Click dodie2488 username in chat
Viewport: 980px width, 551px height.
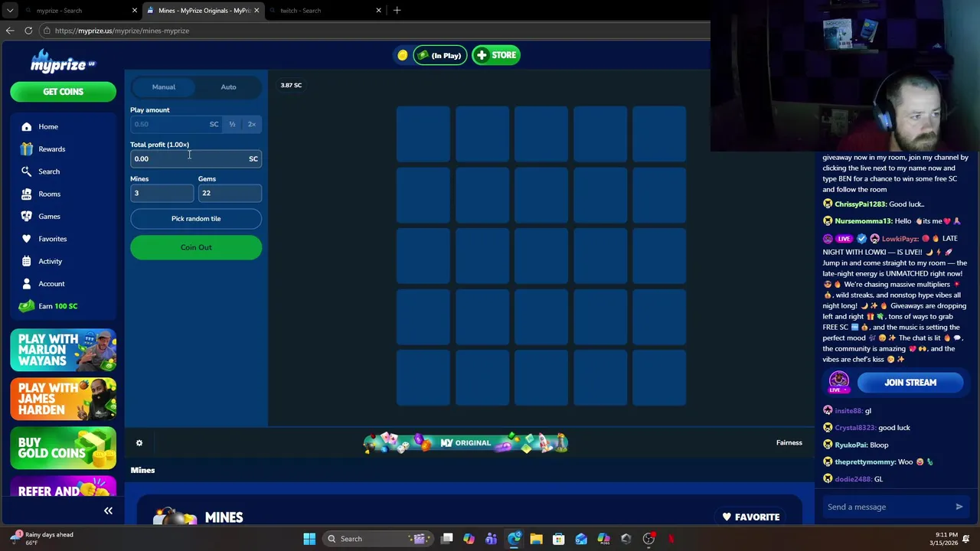click(853, 479)
